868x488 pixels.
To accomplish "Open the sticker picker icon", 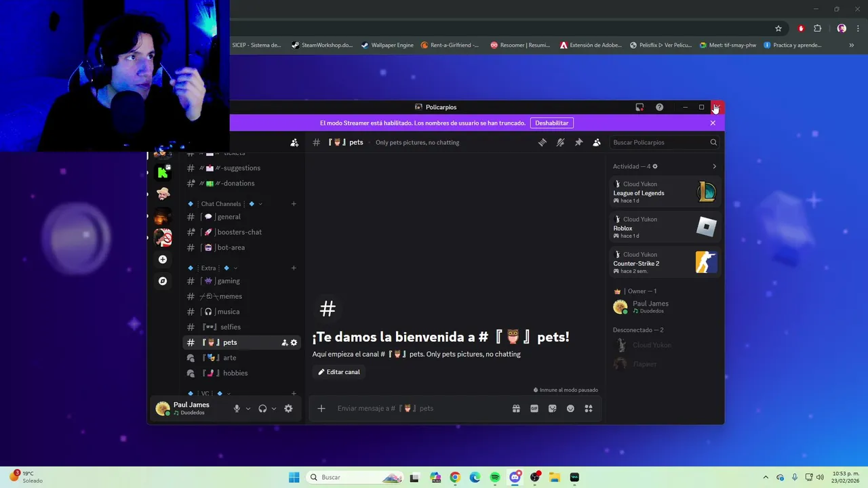I will (553, 409).
